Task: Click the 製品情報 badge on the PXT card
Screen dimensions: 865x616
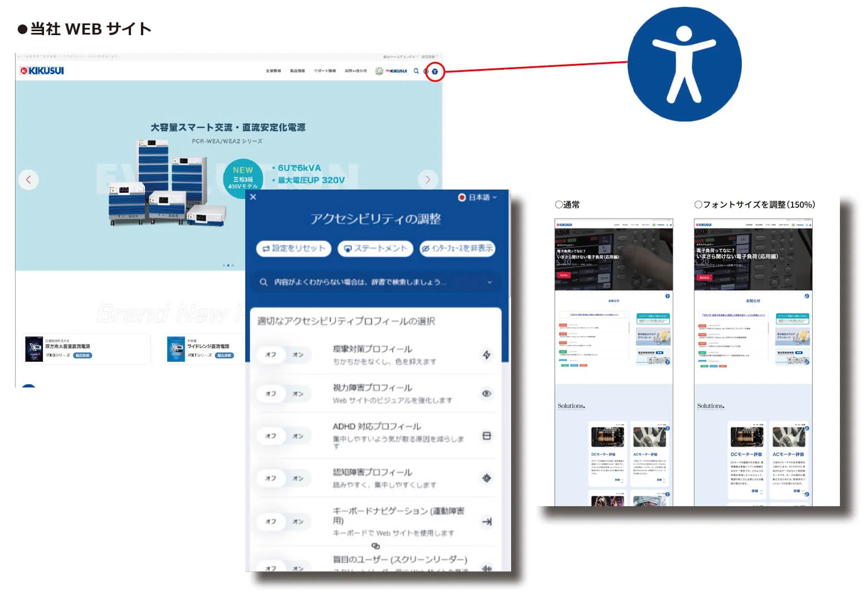Action: click(225, 356)
